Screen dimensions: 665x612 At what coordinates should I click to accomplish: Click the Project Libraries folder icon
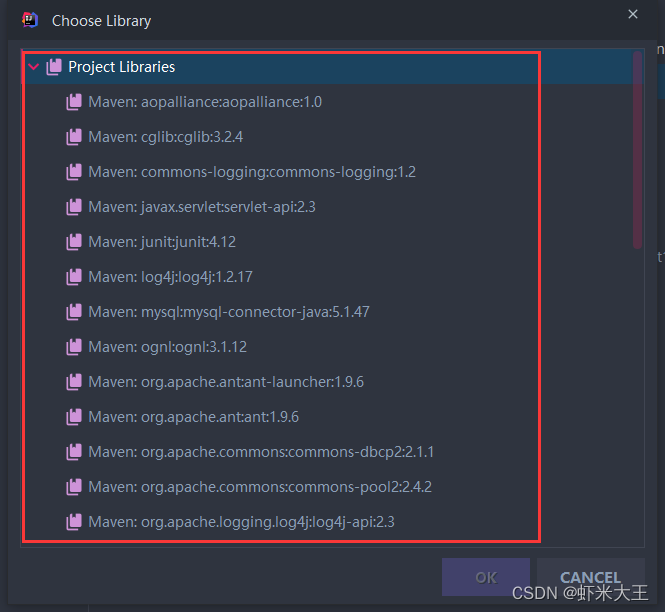coord(54,67)
